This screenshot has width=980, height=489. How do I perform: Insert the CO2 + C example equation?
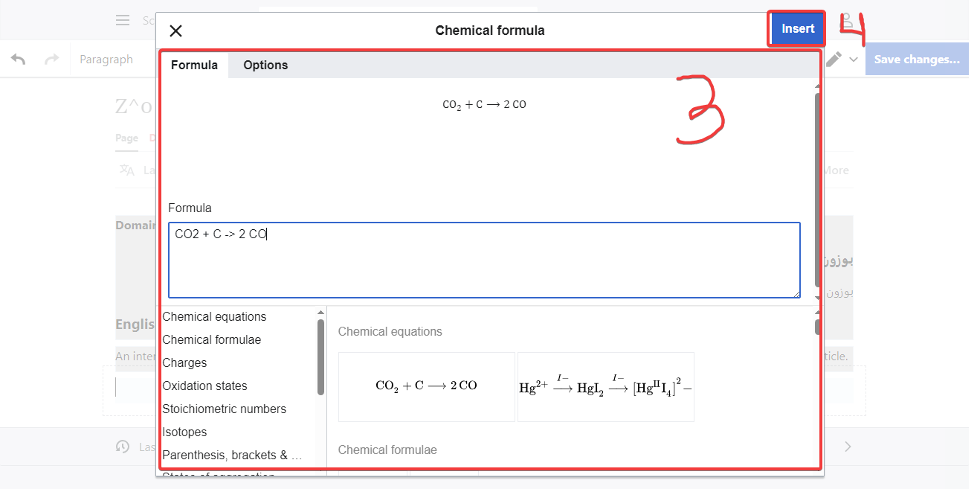tap(426, 386)
